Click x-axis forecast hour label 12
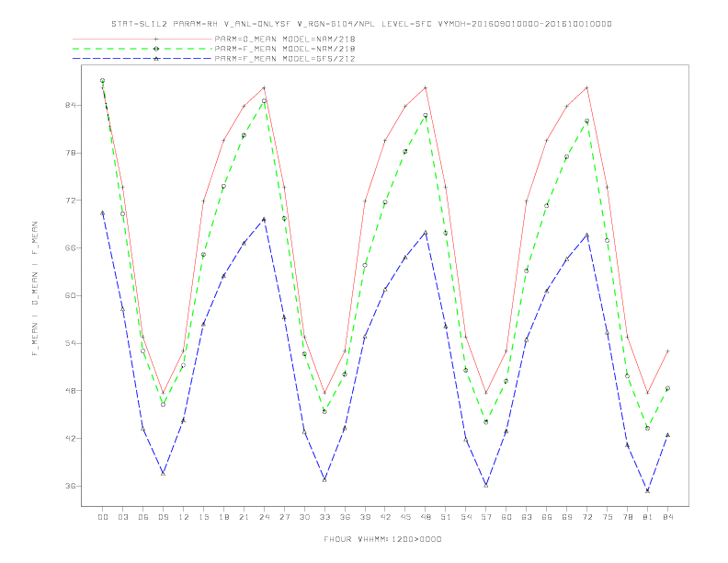This screenshot has height=563, width=728. coord(184,517)
